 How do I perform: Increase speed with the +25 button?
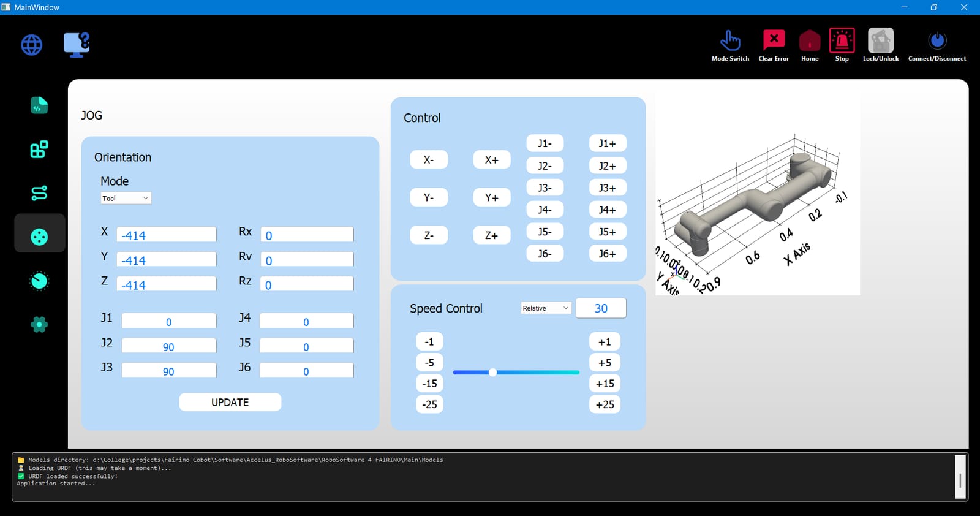[605, 404]
